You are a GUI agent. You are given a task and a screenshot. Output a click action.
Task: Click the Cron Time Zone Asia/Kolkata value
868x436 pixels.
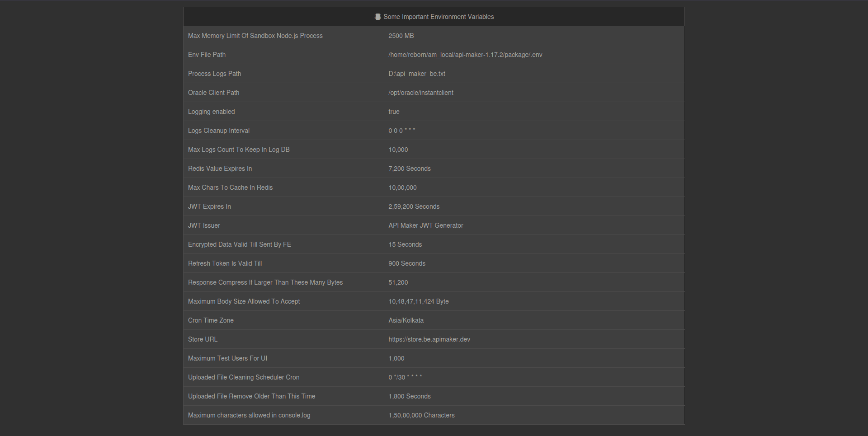click(406, 320)
